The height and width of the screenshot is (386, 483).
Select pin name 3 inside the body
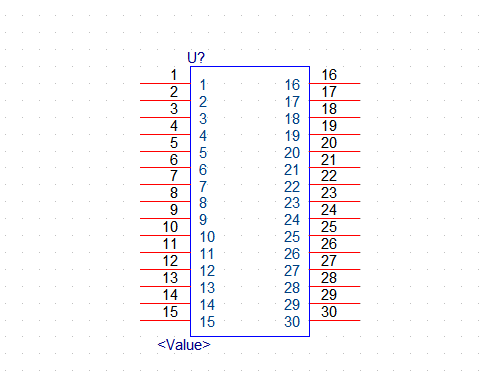coord(203,119)
